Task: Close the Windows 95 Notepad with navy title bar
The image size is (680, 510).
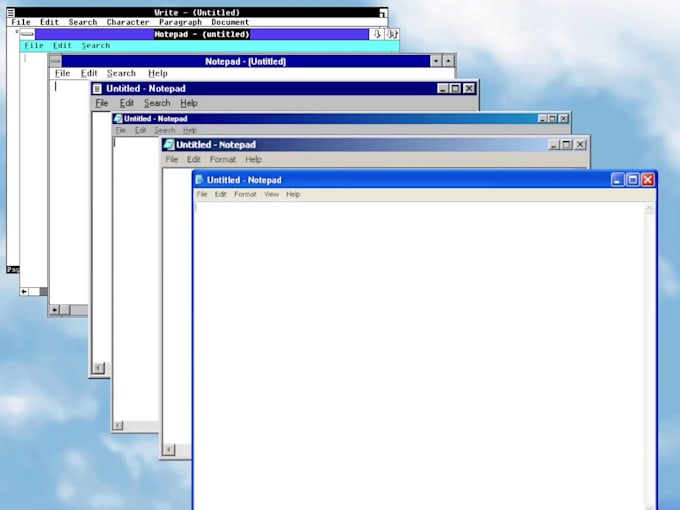Action: [469, 88]
